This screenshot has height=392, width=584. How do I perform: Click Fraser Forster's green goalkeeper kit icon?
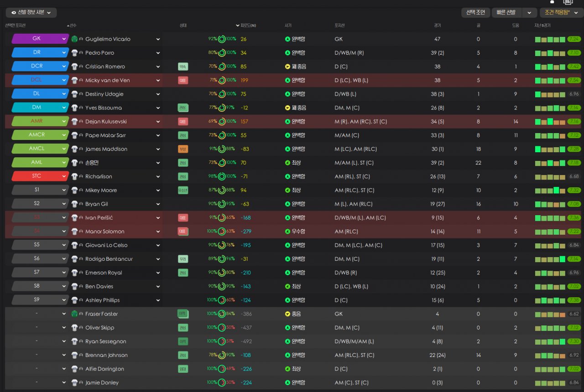[74, 314]
